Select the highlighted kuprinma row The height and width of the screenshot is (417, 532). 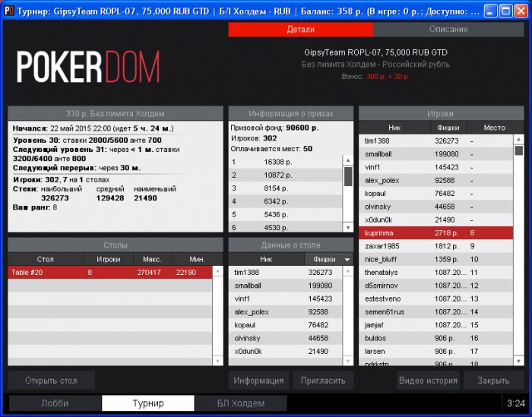[436, 233]
